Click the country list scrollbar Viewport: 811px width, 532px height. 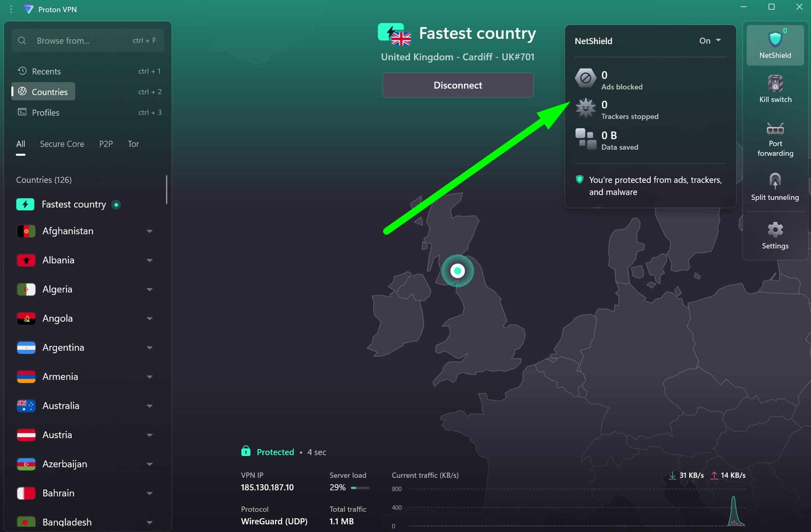tap(167, 189)
